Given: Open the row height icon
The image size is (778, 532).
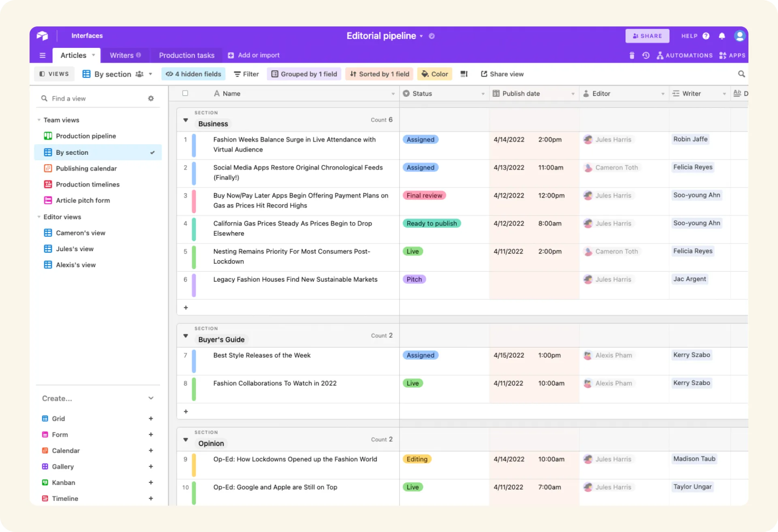Looking at the screenshot, I should coord(464,74).
